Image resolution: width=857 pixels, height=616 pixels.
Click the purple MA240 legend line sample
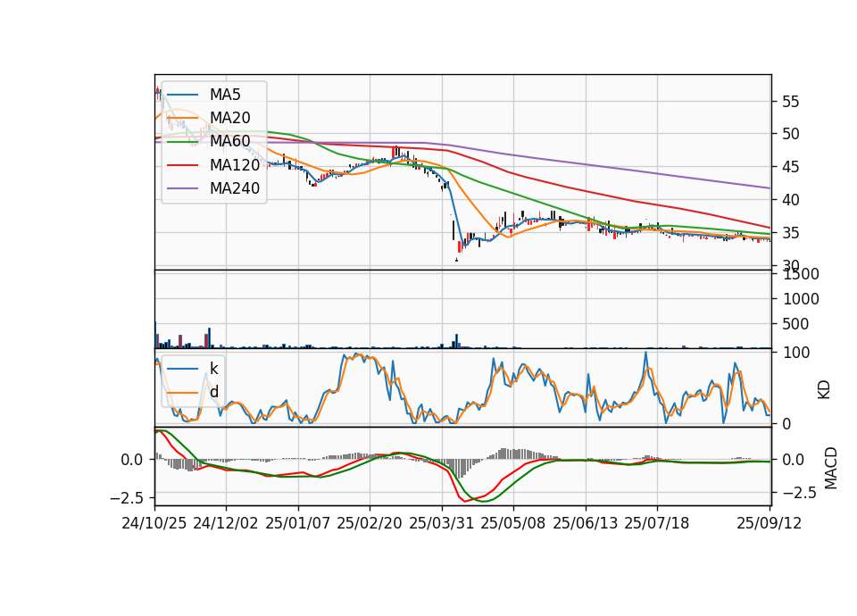click(182, 188)
